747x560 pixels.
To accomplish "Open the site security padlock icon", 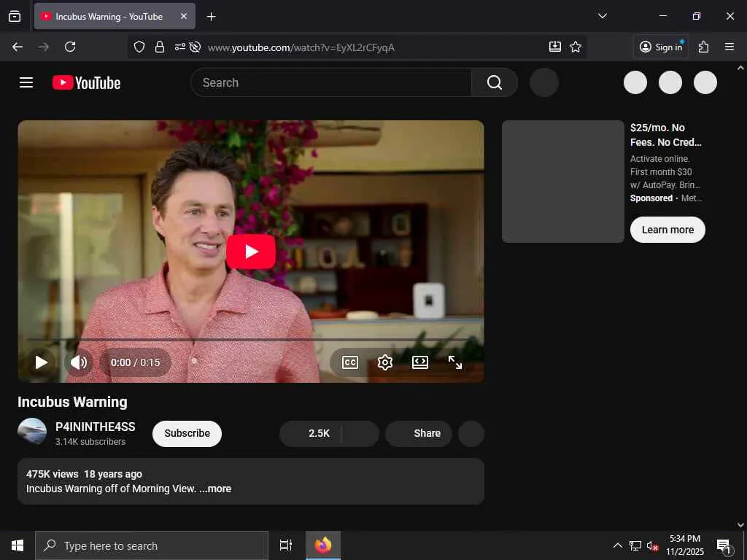I will (160, 47).
